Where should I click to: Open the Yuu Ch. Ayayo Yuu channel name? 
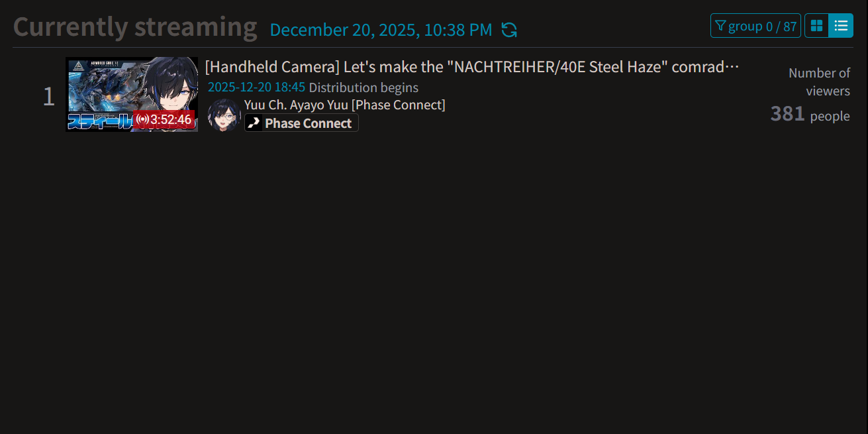[x=344, y=105]
